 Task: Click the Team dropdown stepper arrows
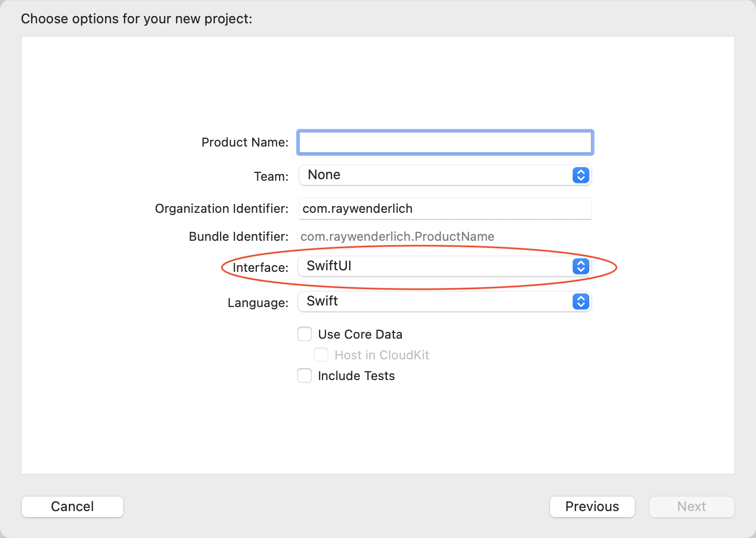point(580,175)
